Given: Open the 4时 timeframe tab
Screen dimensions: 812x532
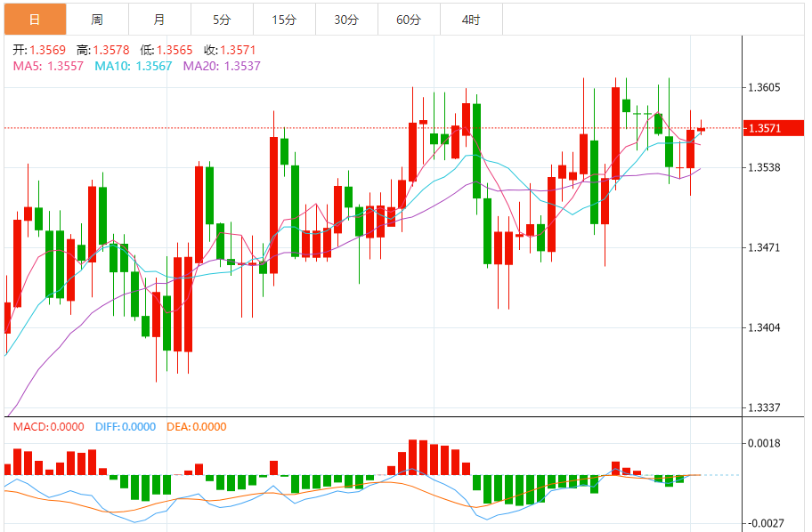Looking at the screenshot, I should coord(471,20).
